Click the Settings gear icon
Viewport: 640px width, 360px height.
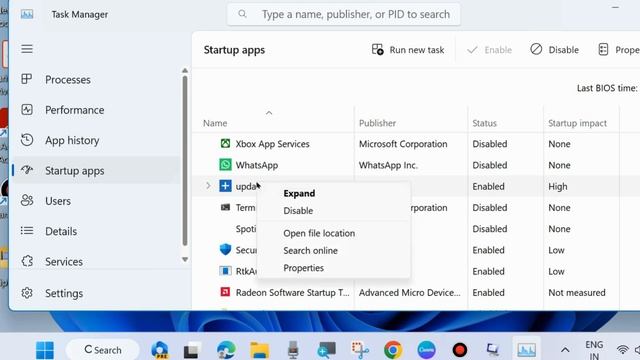click(x=27, y=293)
